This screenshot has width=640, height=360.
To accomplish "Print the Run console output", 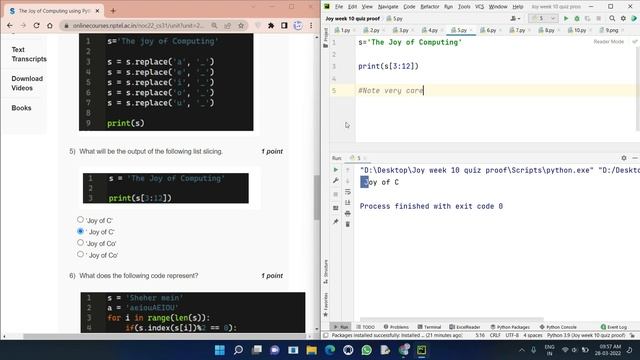I will pos(348,213).
